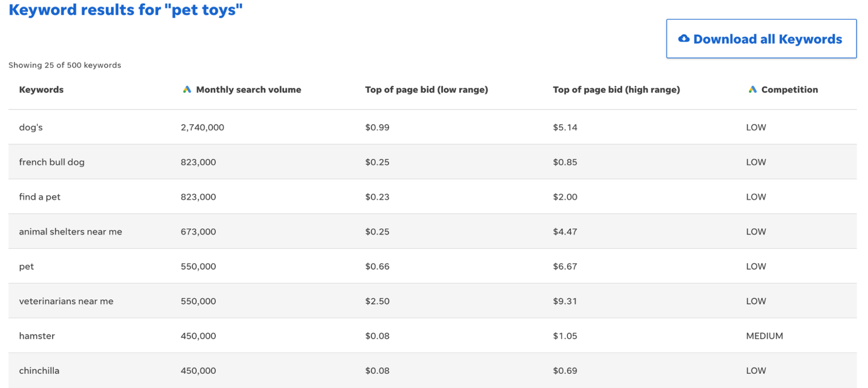Screen dimensions: 868x388
Task: Select the keyword "pet"
Action: (x=26, y=267)
